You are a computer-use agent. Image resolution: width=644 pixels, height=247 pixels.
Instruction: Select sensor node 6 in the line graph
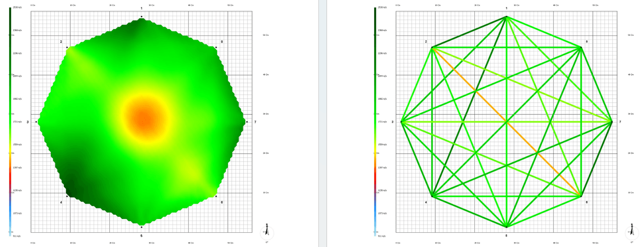tap(581, 196)
